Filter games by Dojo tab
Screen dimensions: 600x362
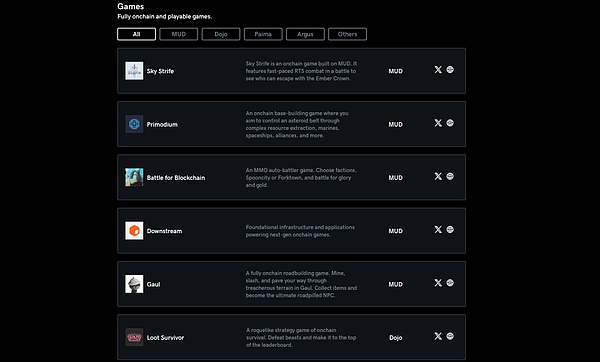click(x=221, y=34)
